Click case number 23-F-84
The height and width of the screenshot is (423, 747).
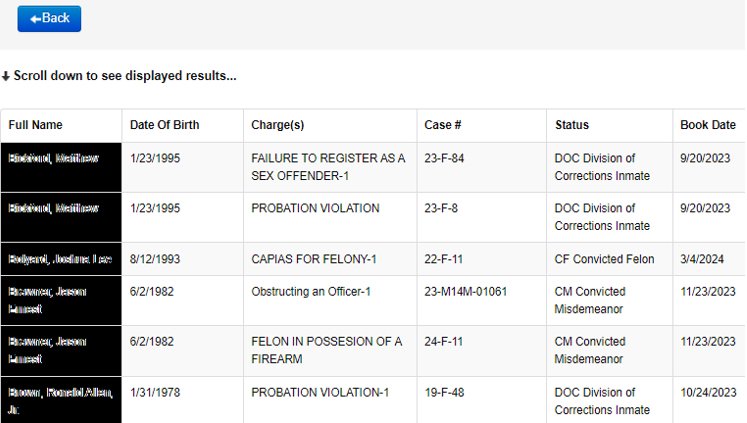point(445,158)
